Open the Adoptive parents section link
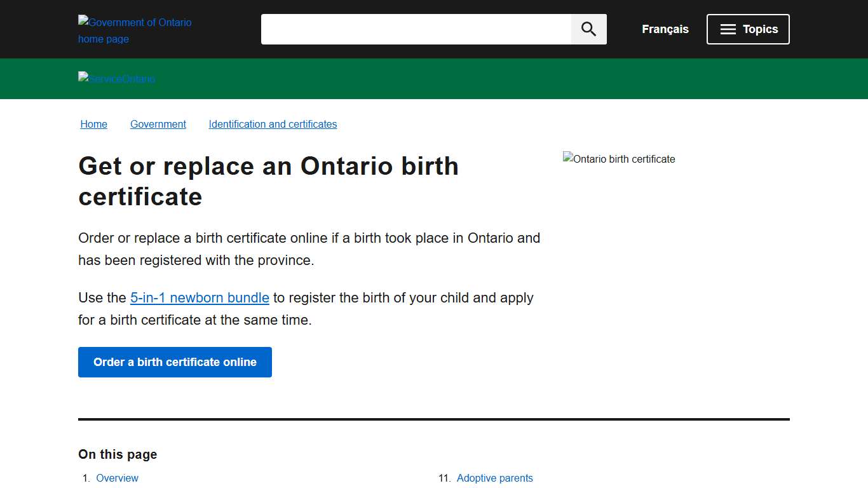This screenshot has height=488, width=868. 495,478
